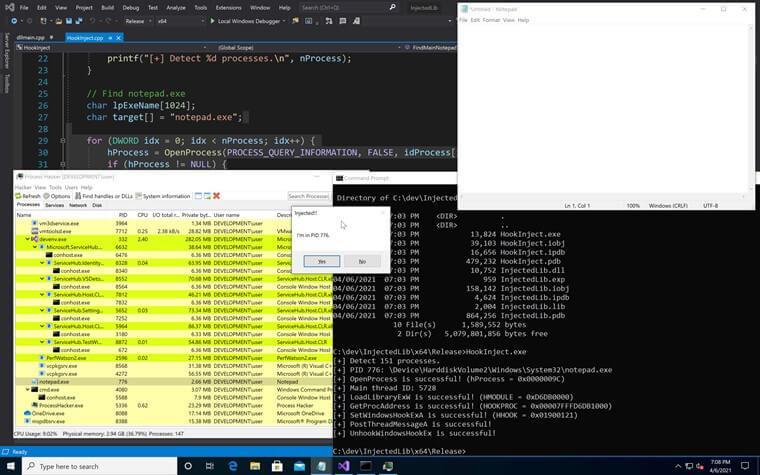This screenshot has height=475, width=760.
Task: Click Visual Studio icon on taskbar
Action: pos(344,466)
